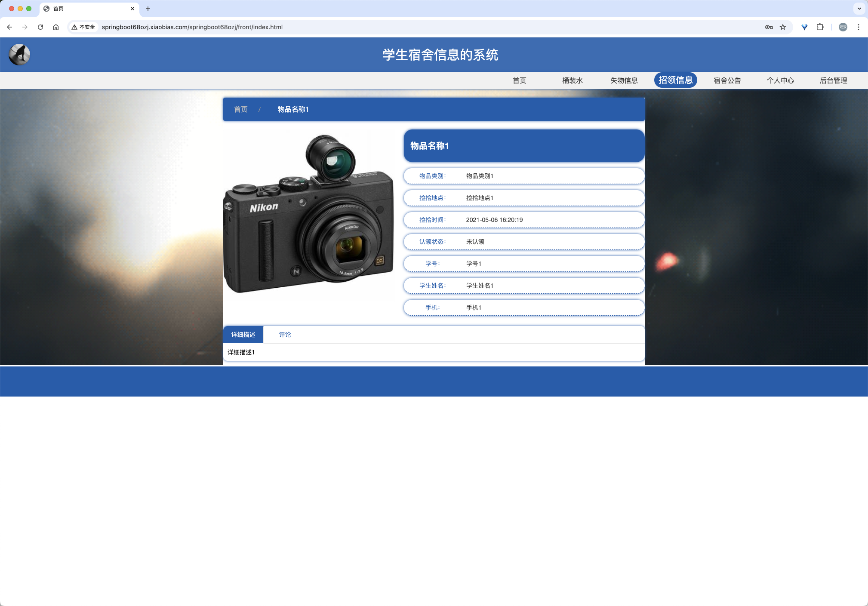
Task: Click the 手机1 value
Action: 474,308
